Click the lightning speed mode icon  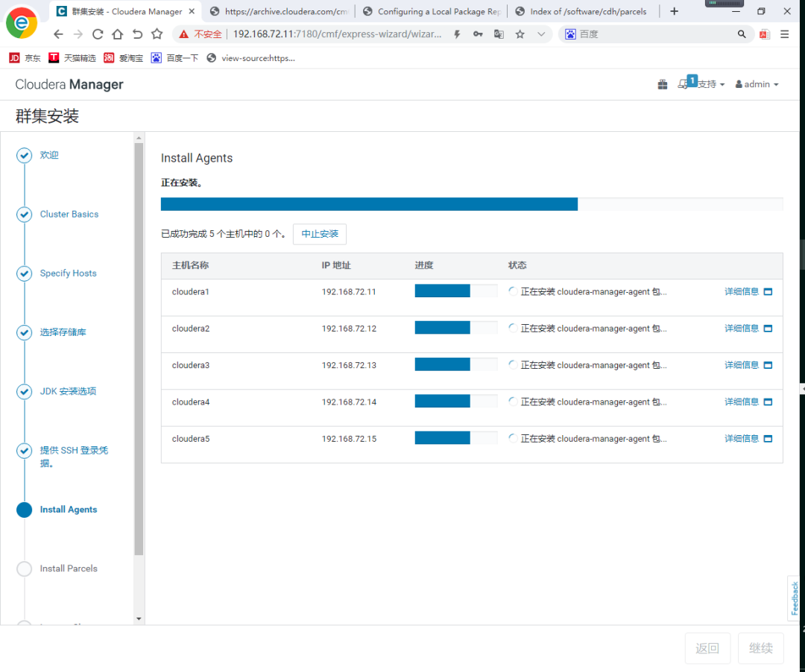click(x=457, y=34)
